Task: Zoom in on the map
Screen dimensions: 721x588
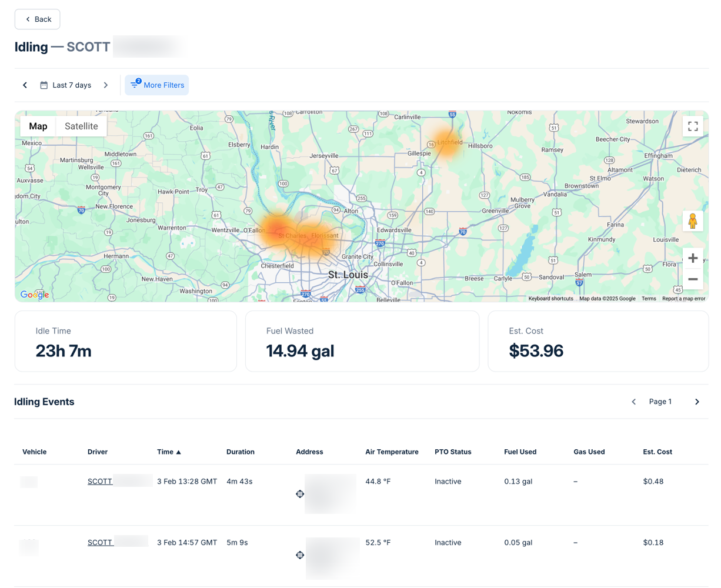Action: point(693,258)
